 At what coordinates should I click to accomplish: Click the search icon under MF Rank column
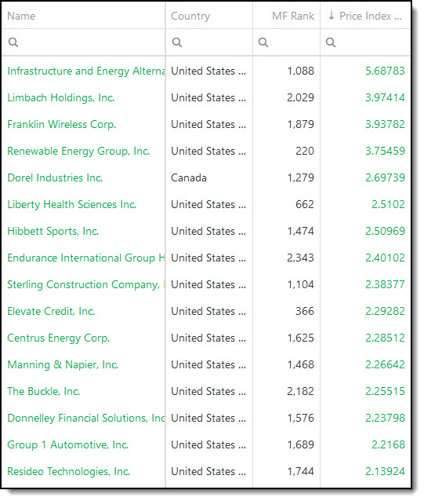[x=263, y=42]
